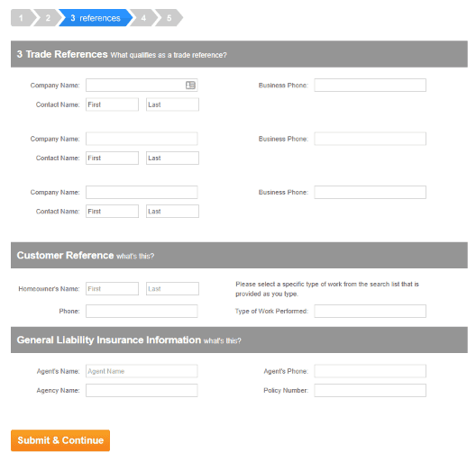
Task: Click the Agency Name input field
Action: pyautogui.click(x=142, y=390)
